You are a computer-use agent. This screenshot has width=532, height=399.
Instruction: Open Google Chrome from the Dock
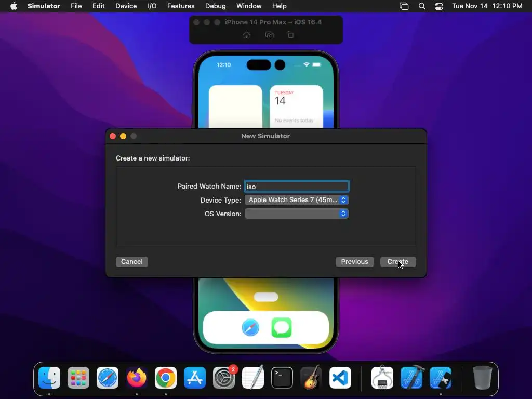(166, 378)
